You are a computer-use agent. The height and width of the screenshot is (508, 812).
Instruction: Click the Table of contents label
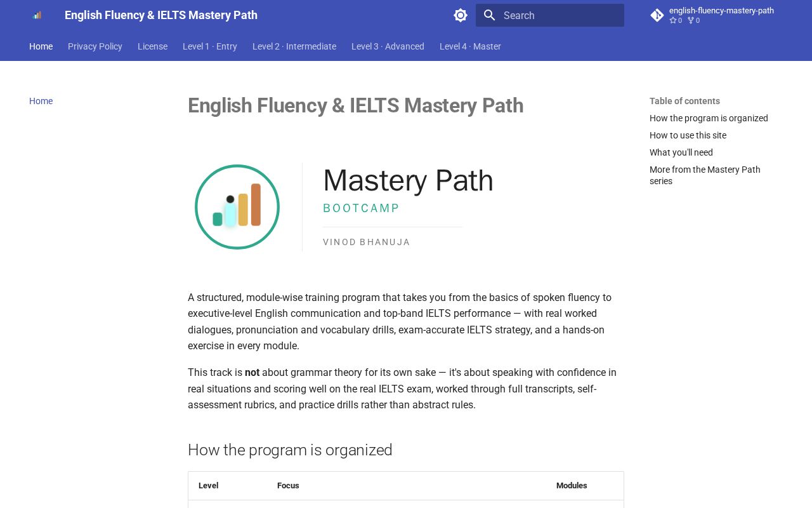pos(684,101)
